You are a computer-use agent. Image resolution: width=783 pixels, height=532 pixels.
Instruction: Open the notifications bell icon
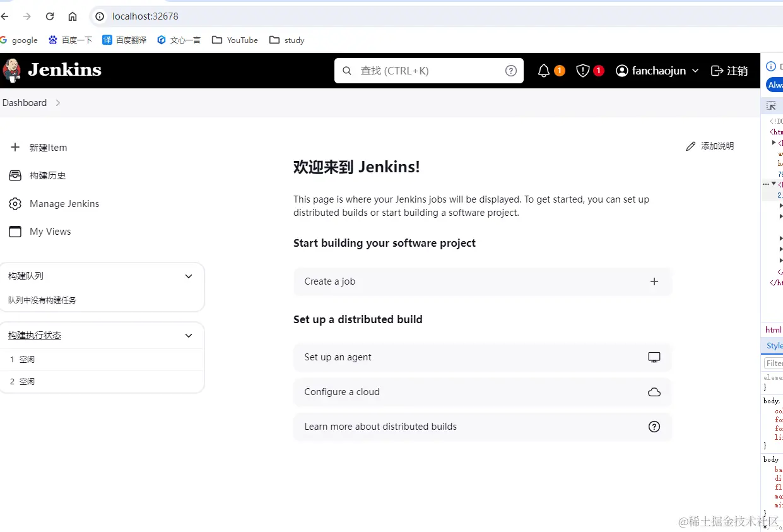(544, 71)
